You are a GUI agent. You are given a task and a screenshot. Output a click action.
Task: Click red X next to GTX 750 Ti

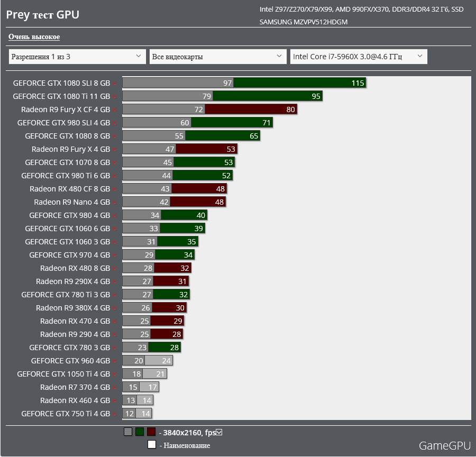(x=114, y=414)
